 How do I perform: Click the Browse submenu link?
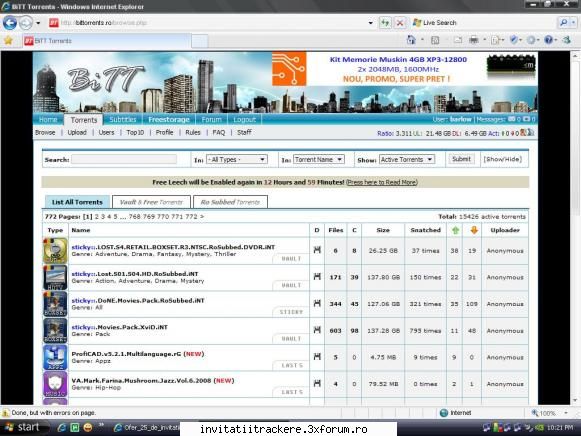(45, 133)
